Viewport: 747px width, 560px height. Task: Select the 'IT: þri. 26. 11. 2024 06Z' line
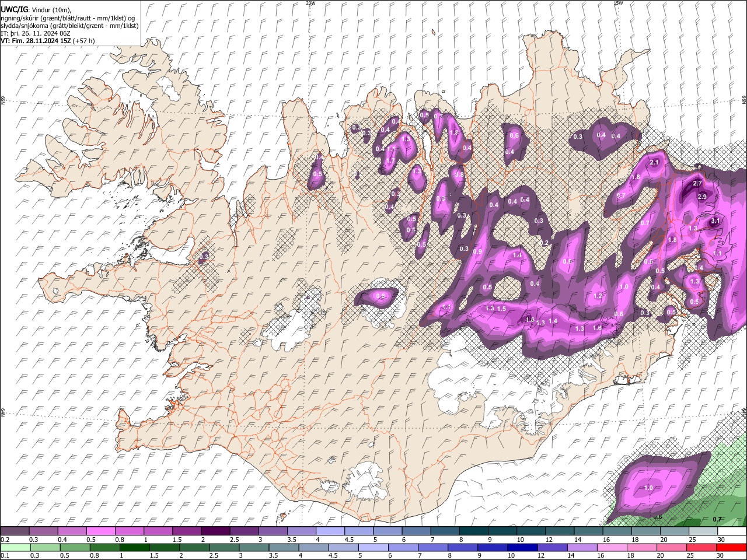point(36,33)
